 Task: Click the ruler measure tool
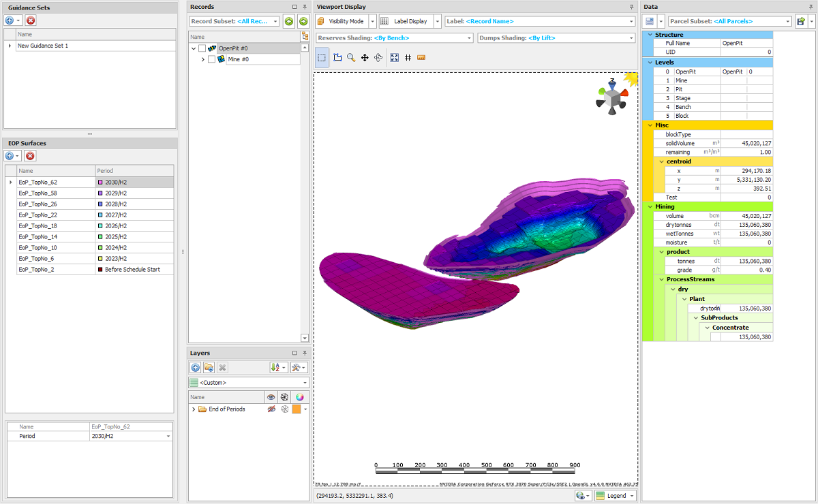click(421, 58)
